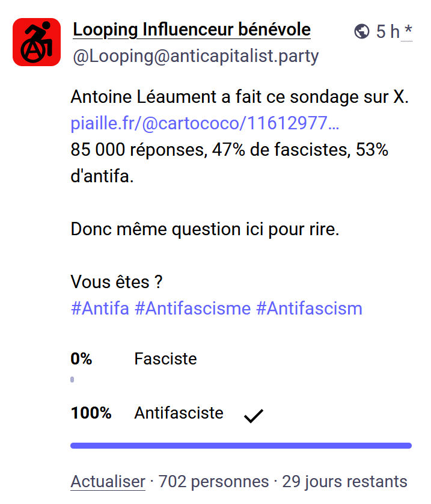This screenshot has height=504, width=431.
Task: Click the checkmark beside Antifasciste
Action: click(254, 415)
